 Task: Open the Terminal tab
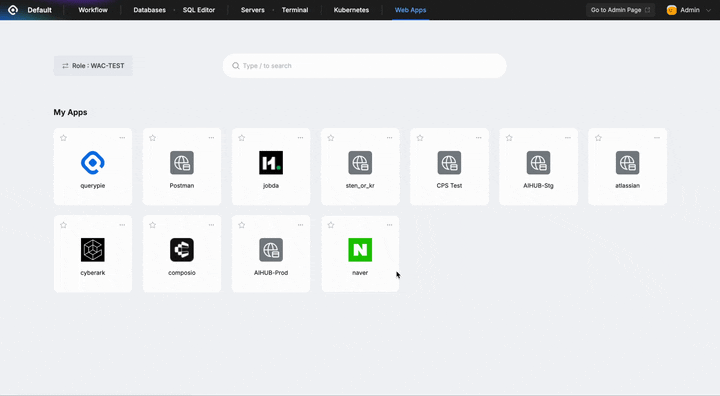click(295, 10)
